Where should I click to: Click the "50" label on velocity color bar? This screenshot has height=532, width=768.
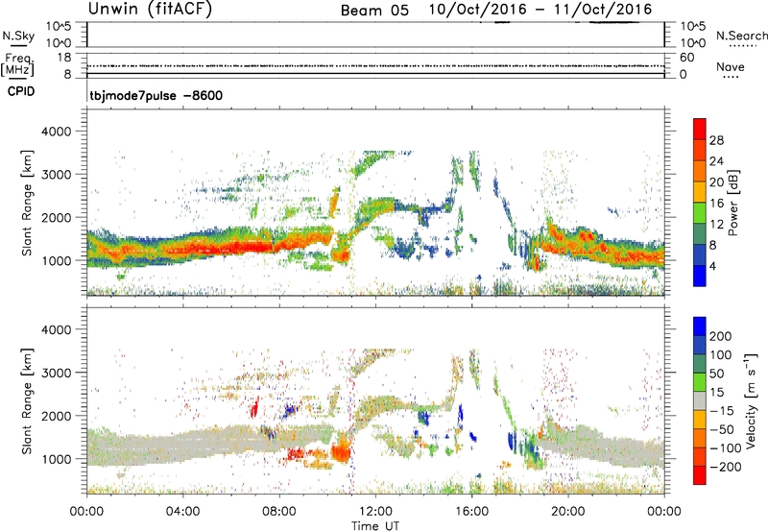pyautogui.click(x=716, y=374)
